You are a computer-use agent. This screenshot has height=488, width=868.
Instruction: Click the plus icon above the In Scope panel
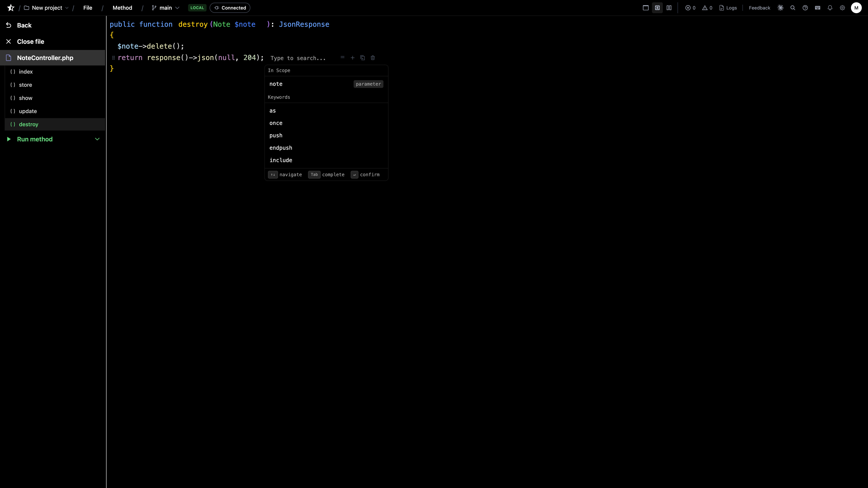coord(352,58)
